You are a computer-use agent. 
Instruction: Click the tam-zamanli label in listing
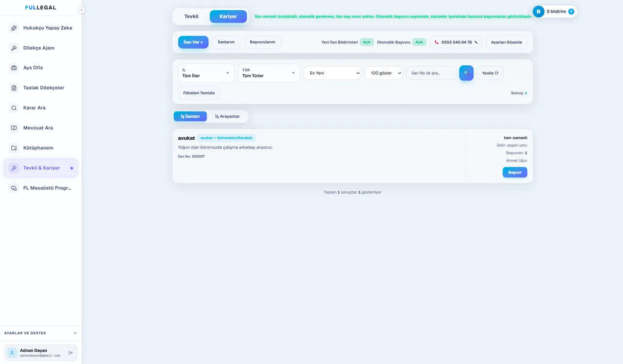[515, 138]
